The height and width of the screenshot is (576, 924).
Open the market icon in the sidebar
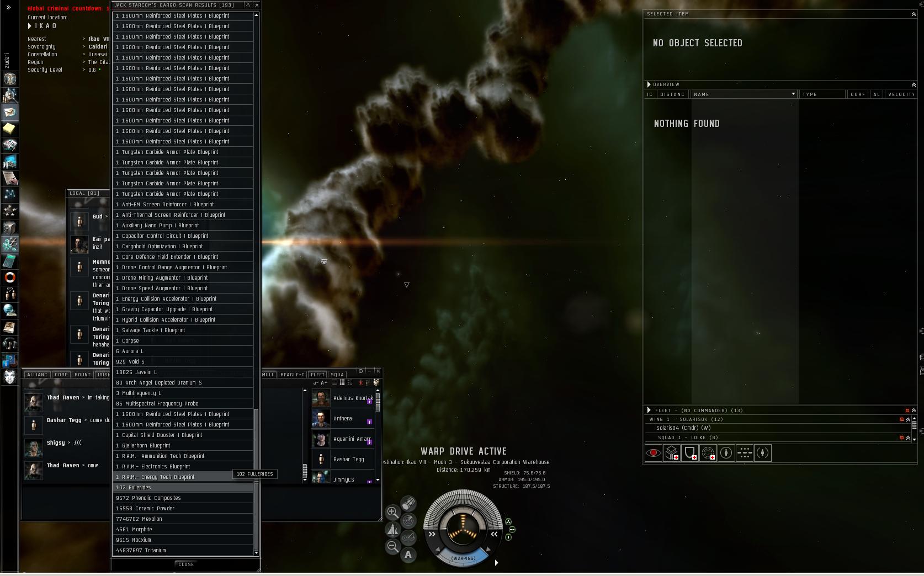click(x=9, y=162)
